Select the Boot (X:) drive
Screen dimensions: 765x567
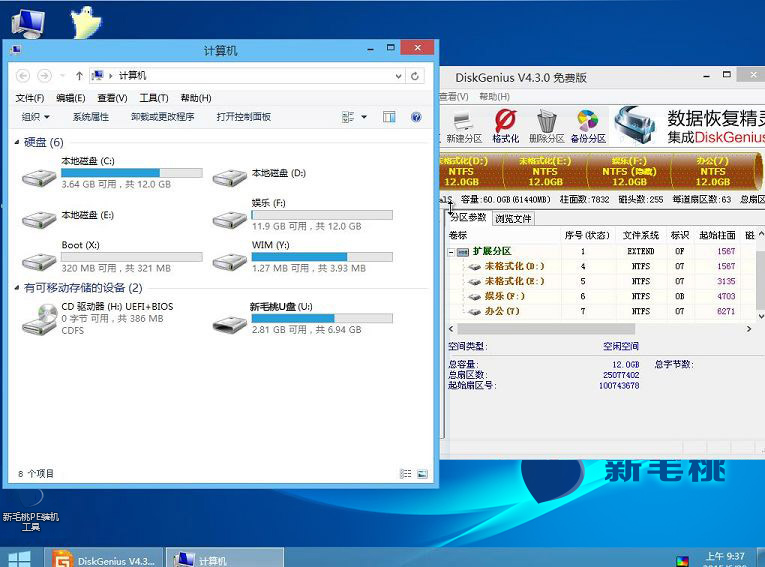click(112, 257)
